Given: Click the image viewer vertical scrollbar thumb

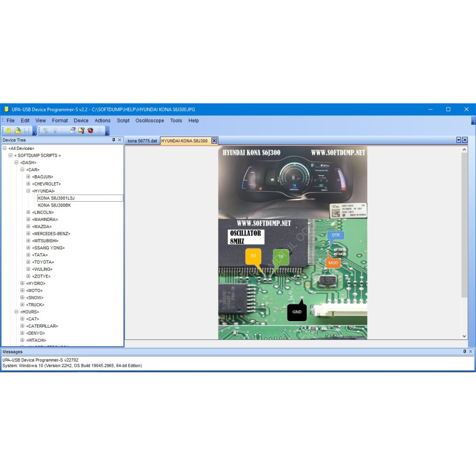Looking at the screenshot, I should (x=464, y=225).
